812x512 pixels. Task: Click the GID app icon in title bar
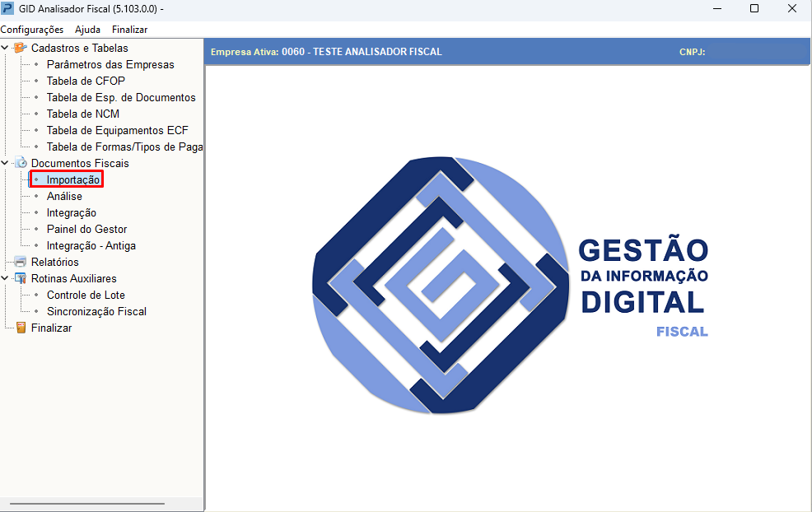coord(7,9)
